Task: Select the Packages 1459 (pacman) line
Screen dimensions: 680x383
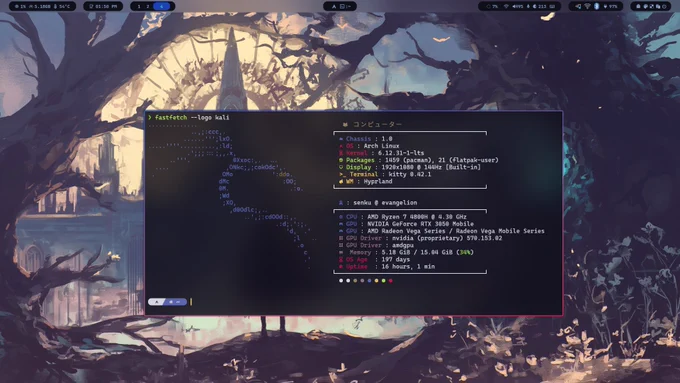Action: point(418,160)
